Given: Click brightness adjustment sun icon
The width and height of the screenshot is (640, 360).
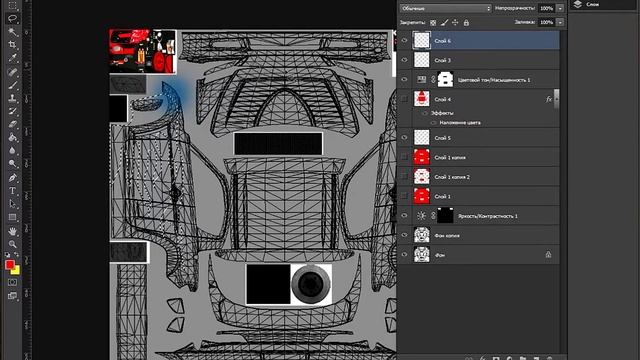Looking at the screenshot, I should tap(421, 216).
